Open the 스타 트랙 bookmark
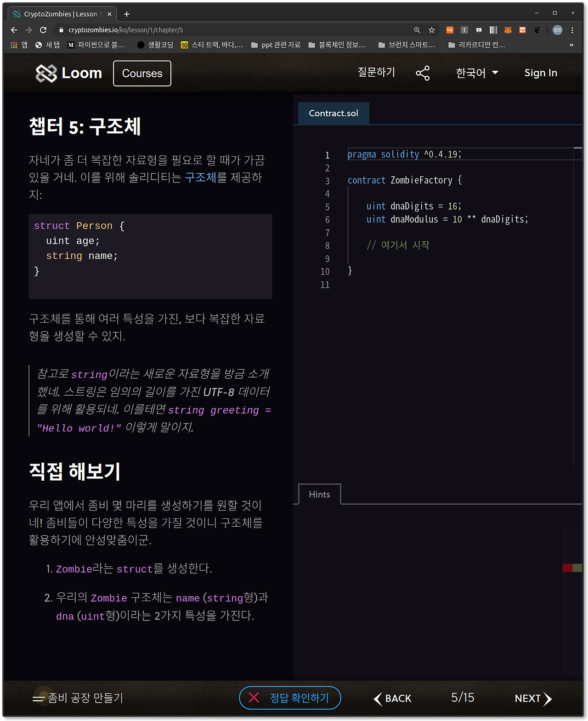588x721 pixels. (x=212, y=45)
